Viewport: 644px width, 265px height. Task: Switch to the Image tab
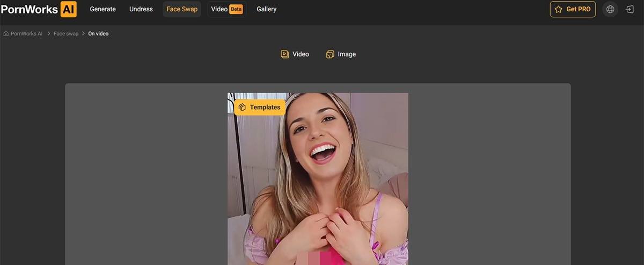pyautogui.click(x=346, y=54)
